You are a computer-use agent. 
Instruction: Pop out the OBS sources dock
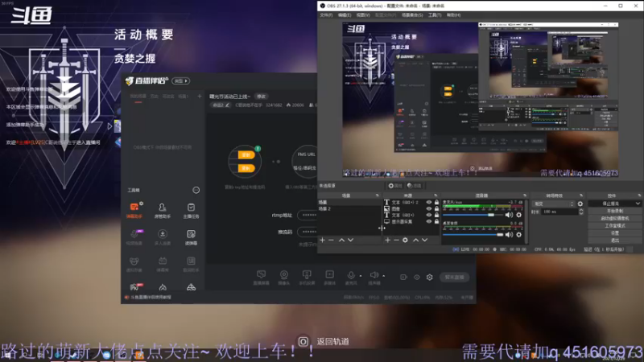(x=436, y=195)
